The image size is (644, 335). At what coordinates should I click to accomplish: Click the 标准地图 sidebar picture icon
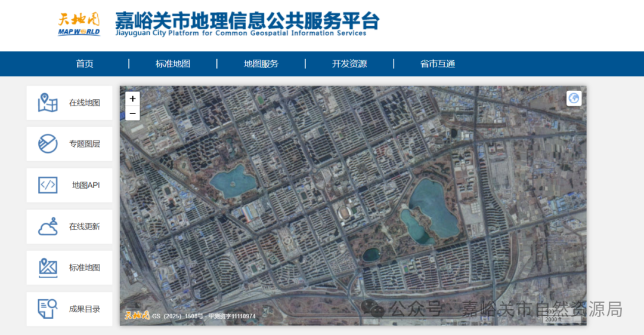tap(48, 268)
